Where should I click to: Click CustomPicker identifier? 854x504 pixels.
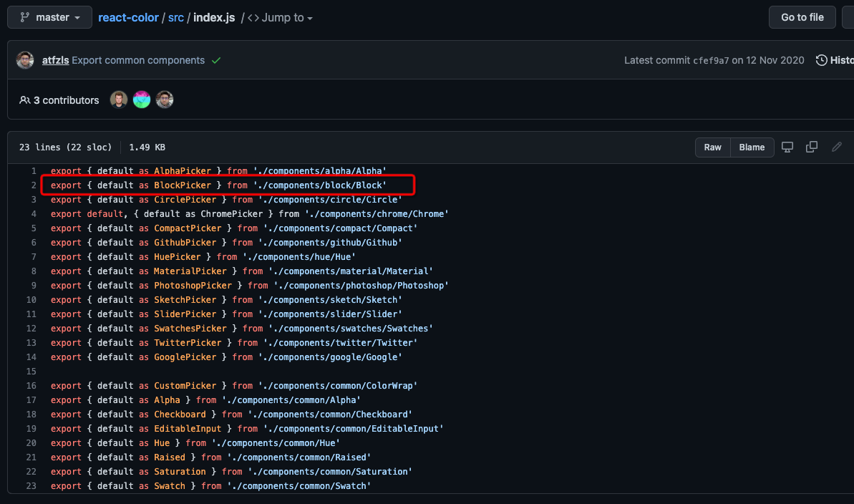[x=185, y=386]
